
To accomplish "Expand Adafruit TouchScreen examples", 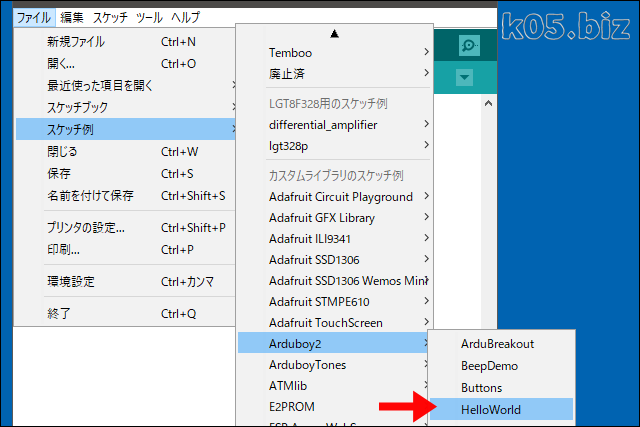I will (x=335, y=323).
